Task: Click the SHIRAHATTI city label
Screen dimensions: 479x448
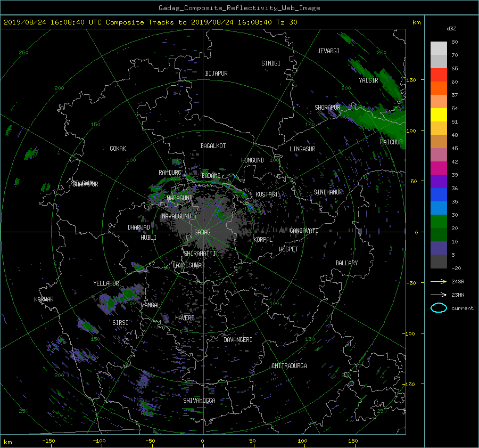Action: point(200,253)
